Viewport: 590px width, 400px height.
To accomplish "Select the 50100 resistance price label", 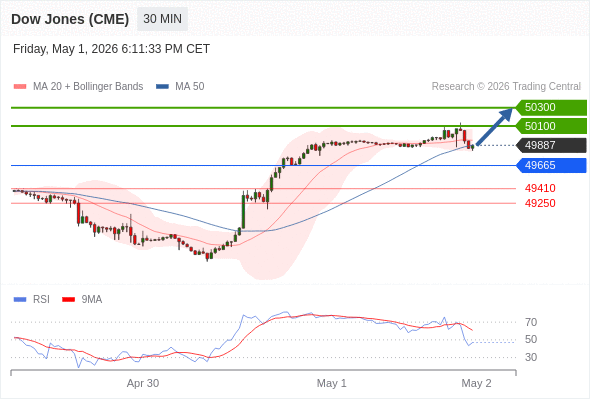I will (x=551, y=126).
